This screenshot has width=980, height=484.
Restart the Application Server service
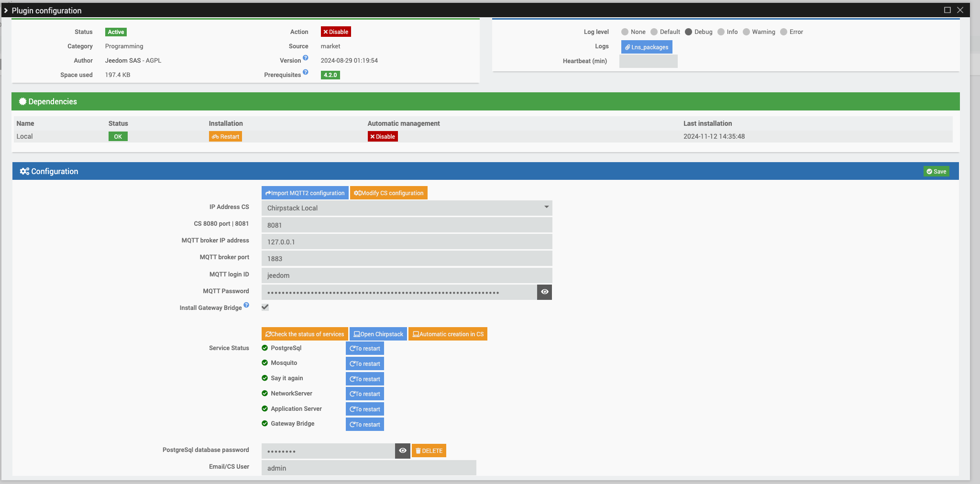[x=365, y=409]
